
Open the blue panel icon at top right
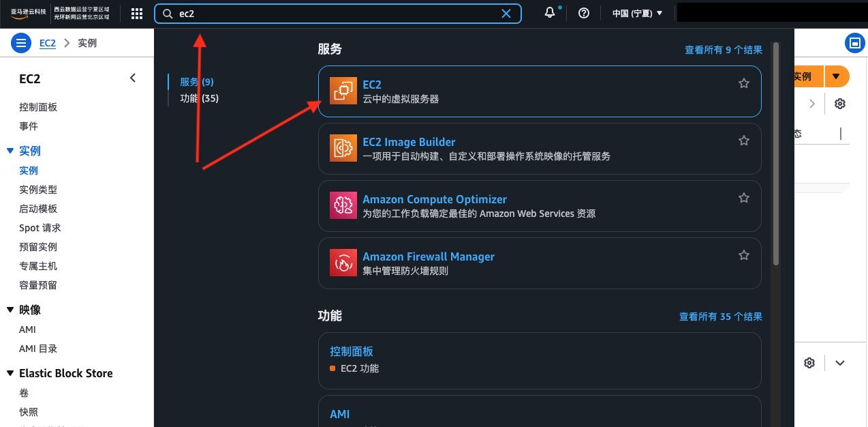coord(854,43)
